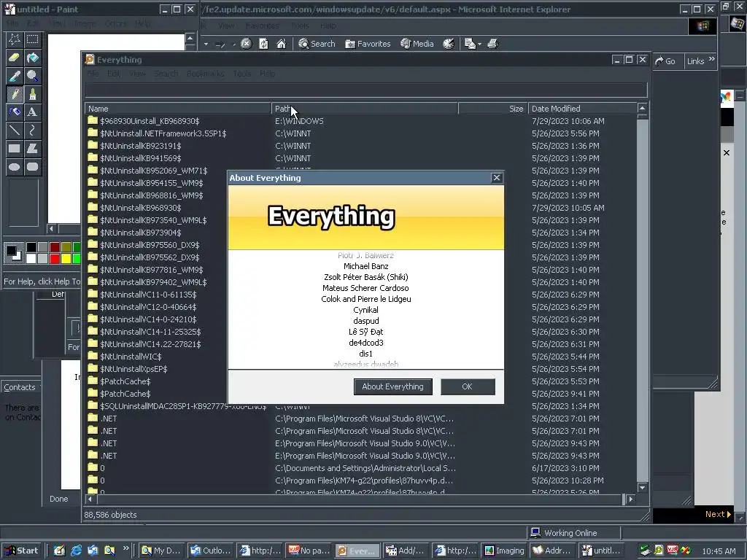
Task: Click the Refresh icon in Internet Explorer toolbar
Action: point(263,44)
